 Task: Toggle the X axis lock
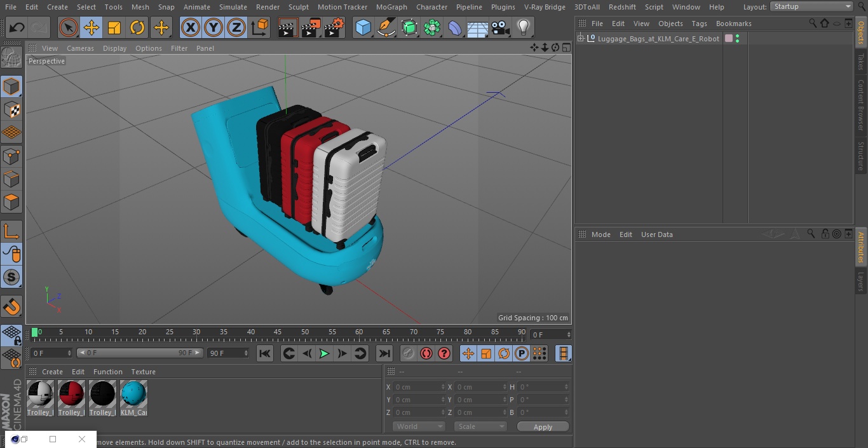190,27
